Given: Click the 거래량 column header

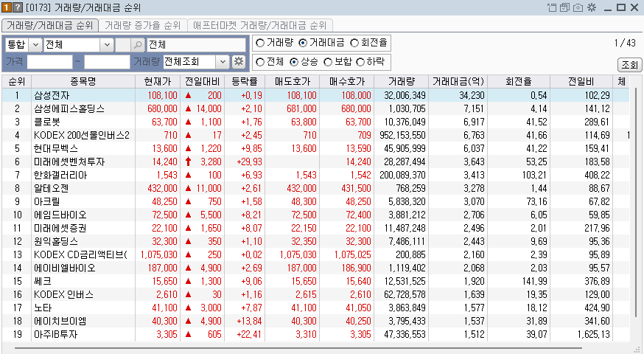Looking at the screenshot, I should tap(402, 81).
